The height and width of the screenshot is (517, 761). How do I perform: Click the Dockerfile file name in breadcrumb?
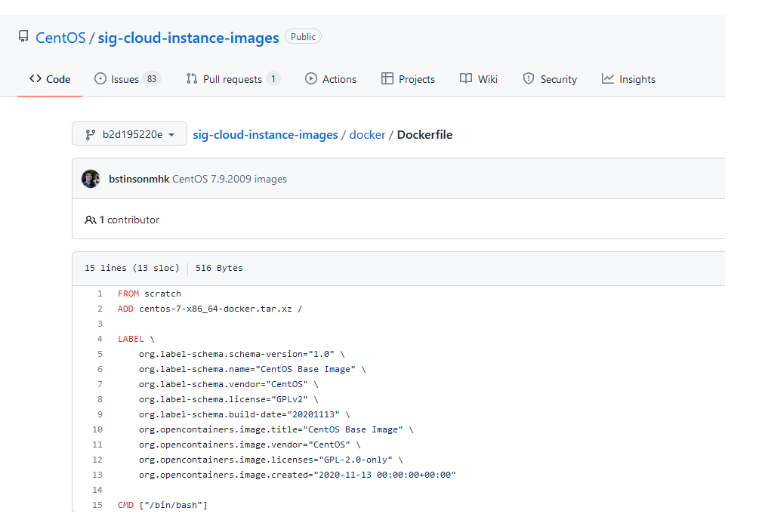coord(425,135)
